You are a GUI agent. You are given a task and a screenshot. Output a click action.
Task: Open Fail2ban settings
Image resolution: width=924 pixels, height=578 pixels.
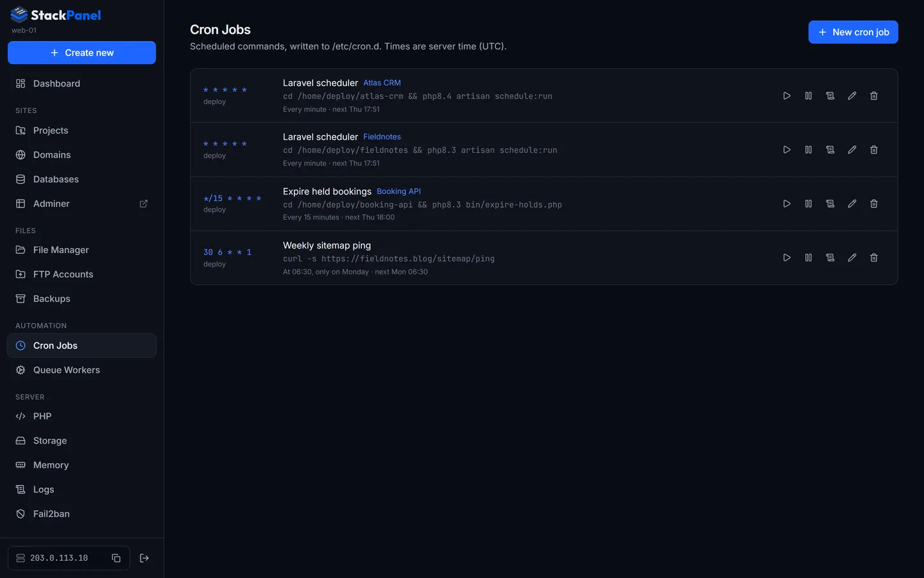81,514
